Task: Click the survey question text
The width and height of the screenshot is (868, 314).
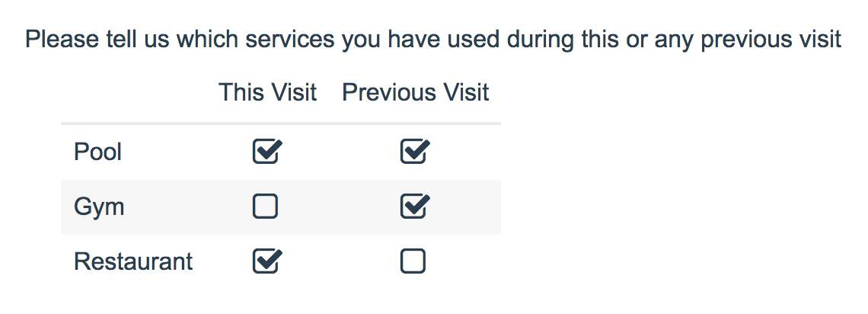Action: pos(433,40)
